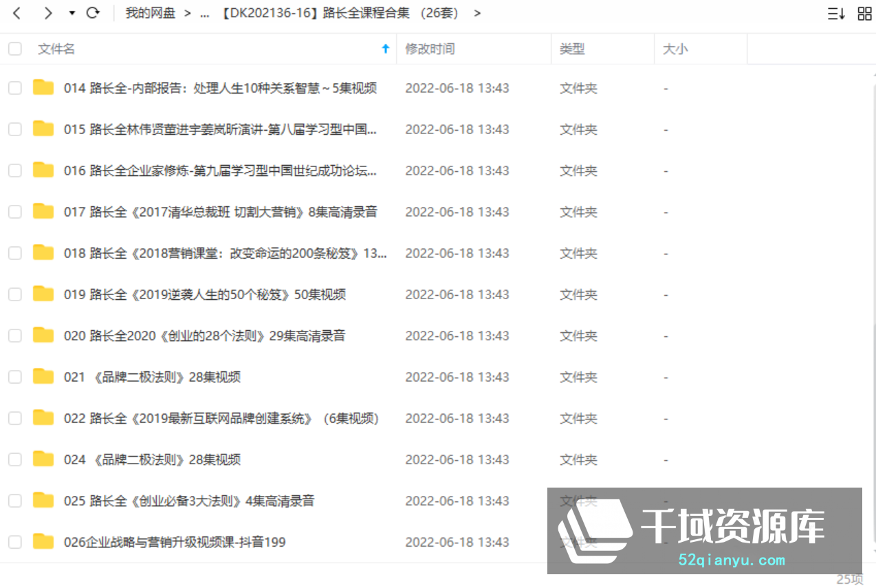Click folder icon of 025 创业必备3大法则
The width and height of the screenshot is (876, 588).
click(43, 500)
